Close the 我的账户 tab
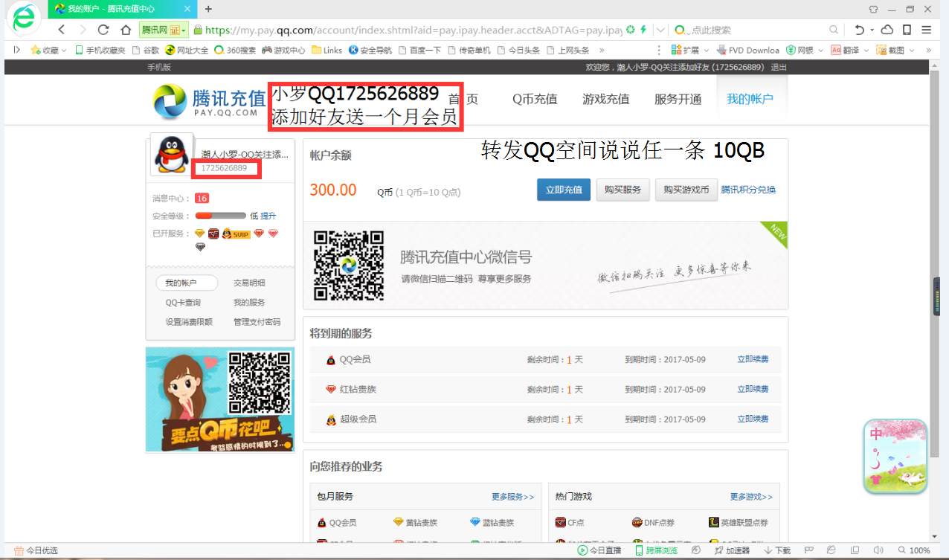The width and height of the screenshot is (949, 560). point(188,9)
